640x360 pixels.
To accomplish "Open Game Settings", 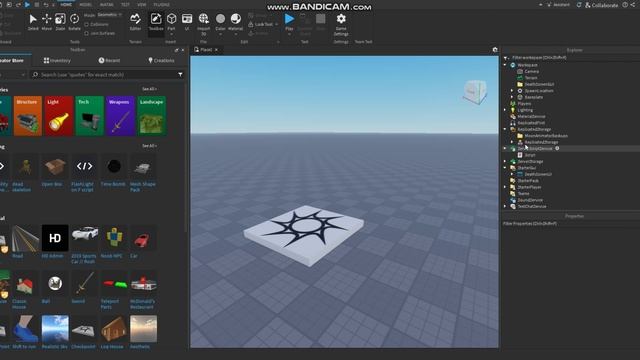I will [341, 24].
